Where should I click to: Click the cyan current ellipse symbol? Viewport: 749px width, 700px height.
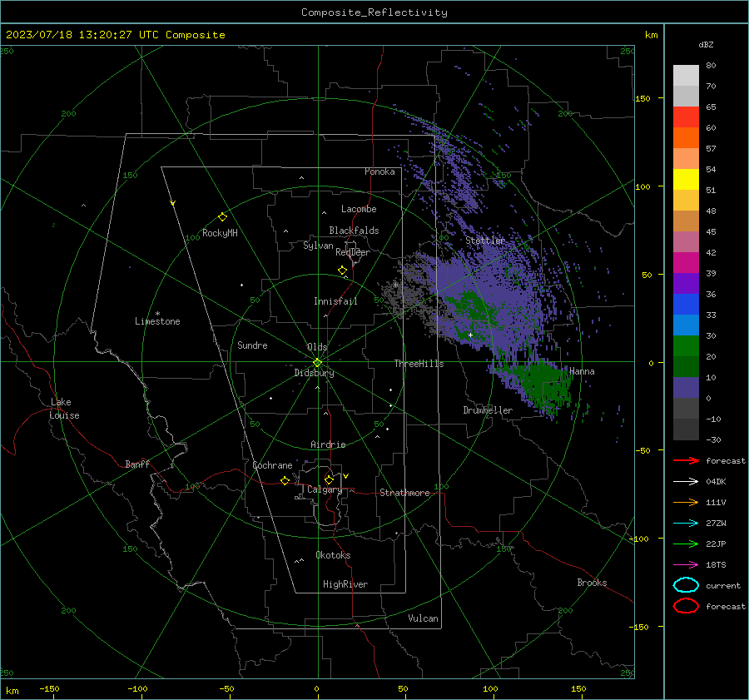(x=686, y=585)
